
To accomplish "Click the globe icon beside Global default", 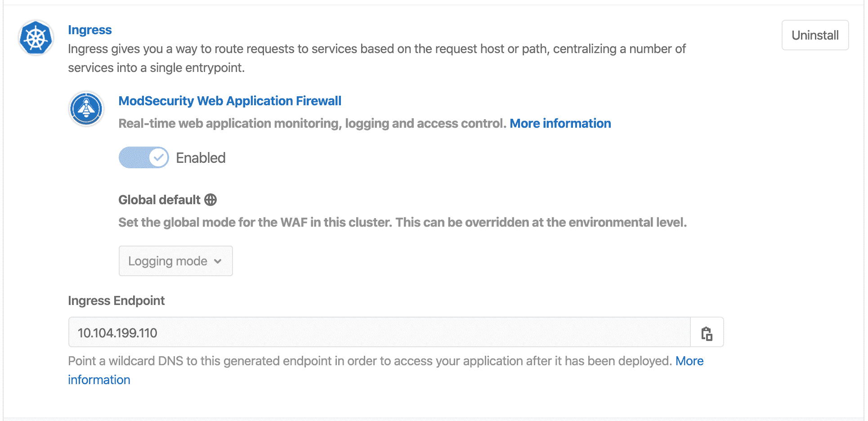I will click(210, 200).
